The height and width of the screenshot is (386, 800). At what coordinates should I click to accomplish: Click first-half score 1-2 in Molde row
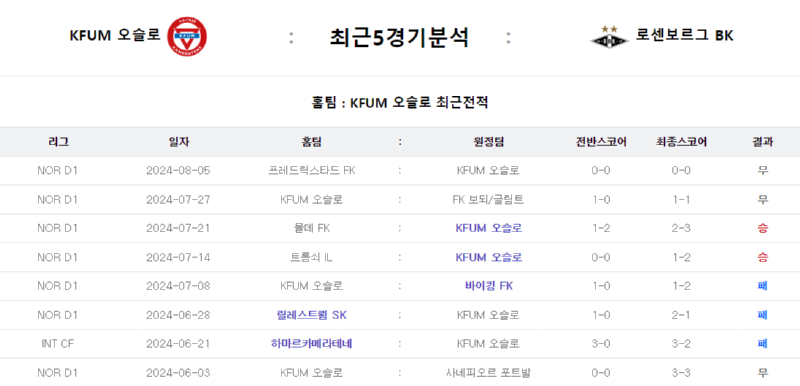tap(601, 228)
